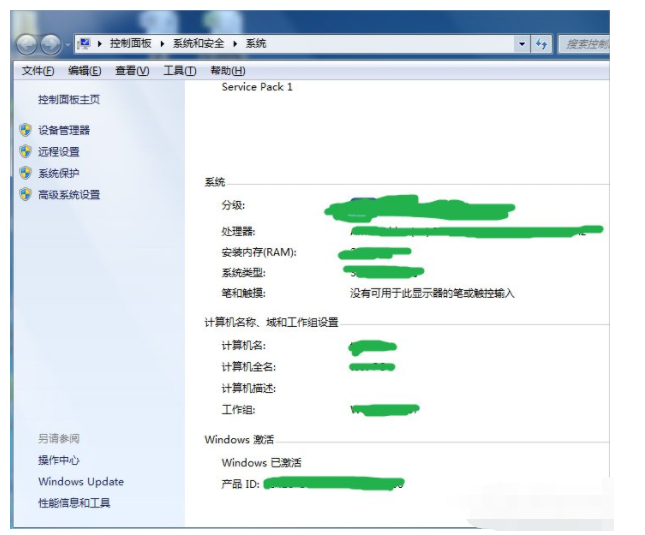The width and height of the screenshot is (645, 535).
Task: Open 性能信息和工具 link
Action: 74,503
